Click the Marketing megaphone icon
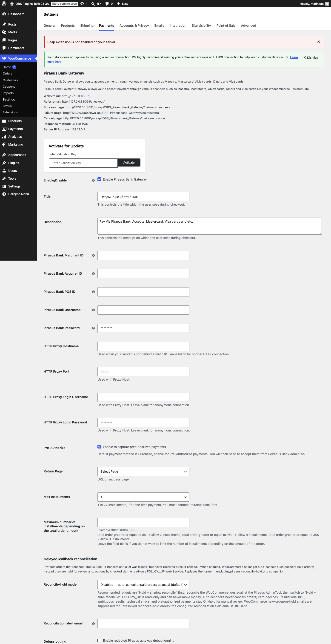331x644 pixels. pos(4,144)
